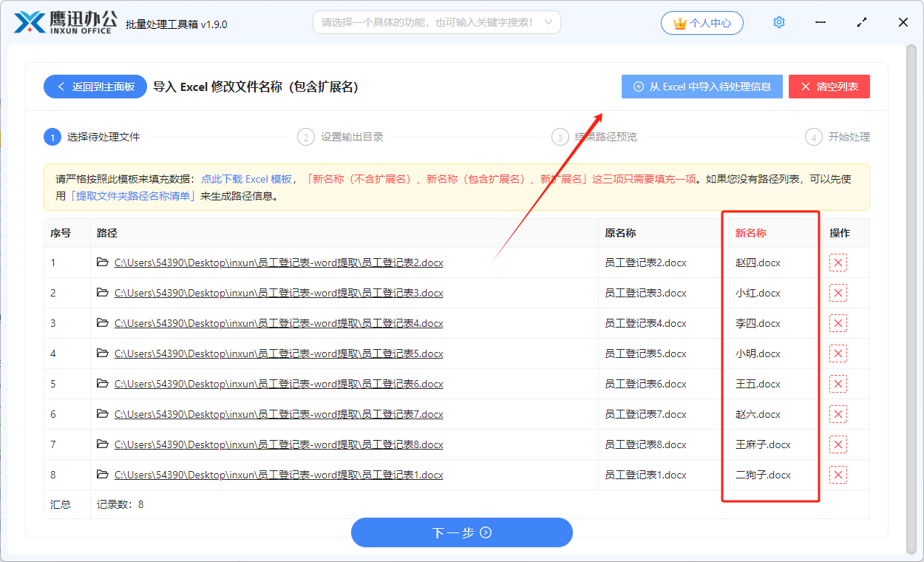The height and width of the screenshot is (562, 924).
Task: Delete row for 员工登记表8.docx
Action: 838,444
